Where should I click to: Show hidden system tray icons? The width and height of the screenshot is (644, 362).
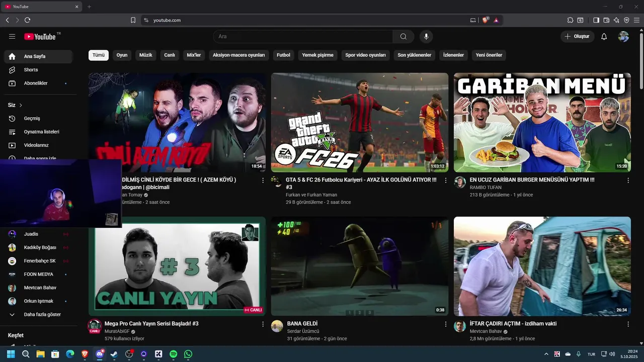tap(546, 354)
